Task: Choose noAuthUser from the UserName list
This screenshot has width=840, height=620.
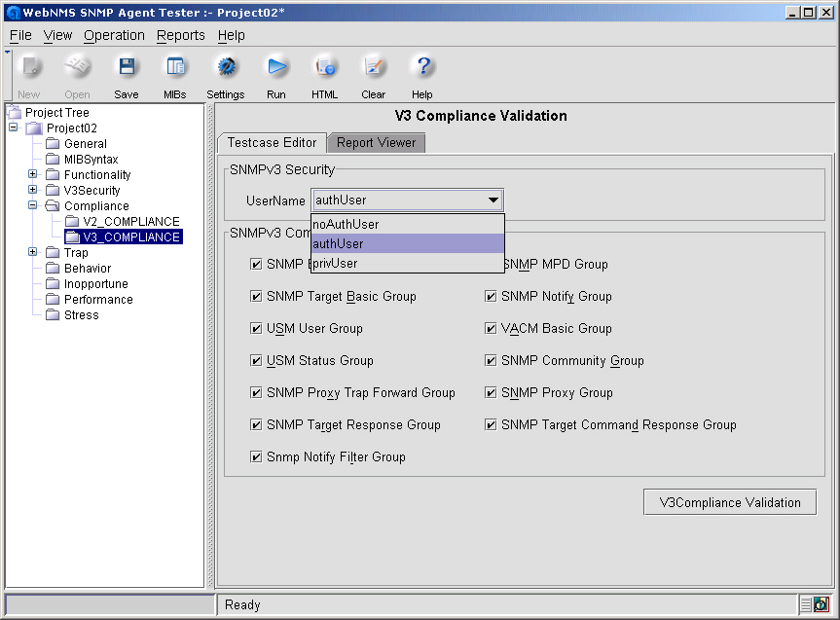Action: 408,225
